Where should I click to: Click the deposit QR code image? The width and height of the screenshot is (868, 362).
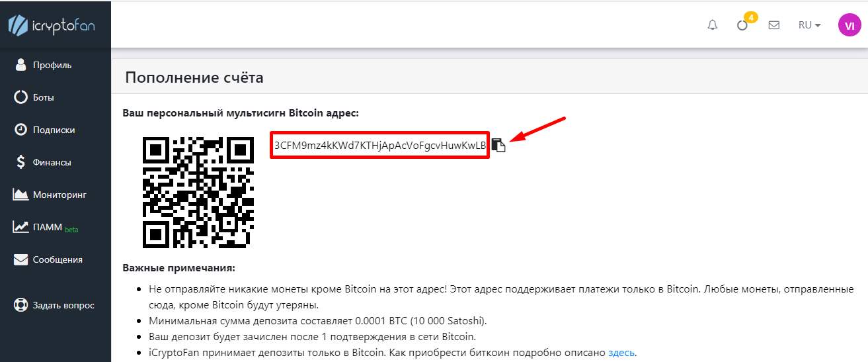(x=198, y=193)
